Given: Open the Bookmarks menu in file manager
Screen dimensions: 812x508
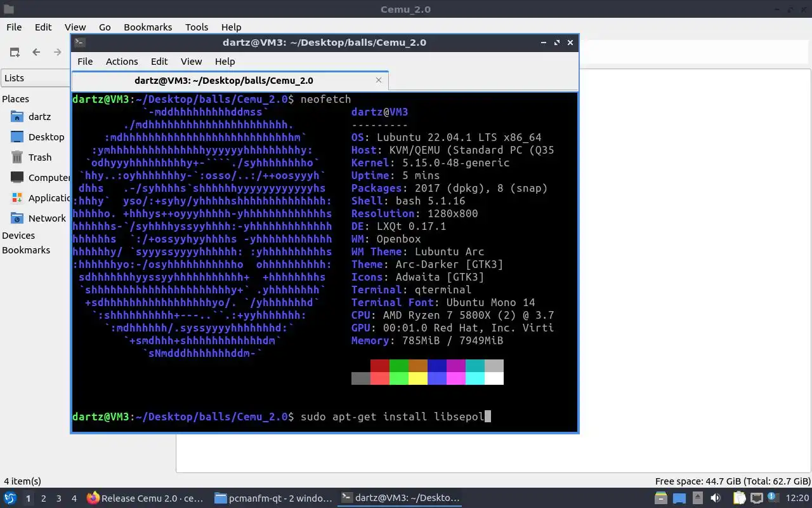Looking at the screenshot, I should (148, 27).
